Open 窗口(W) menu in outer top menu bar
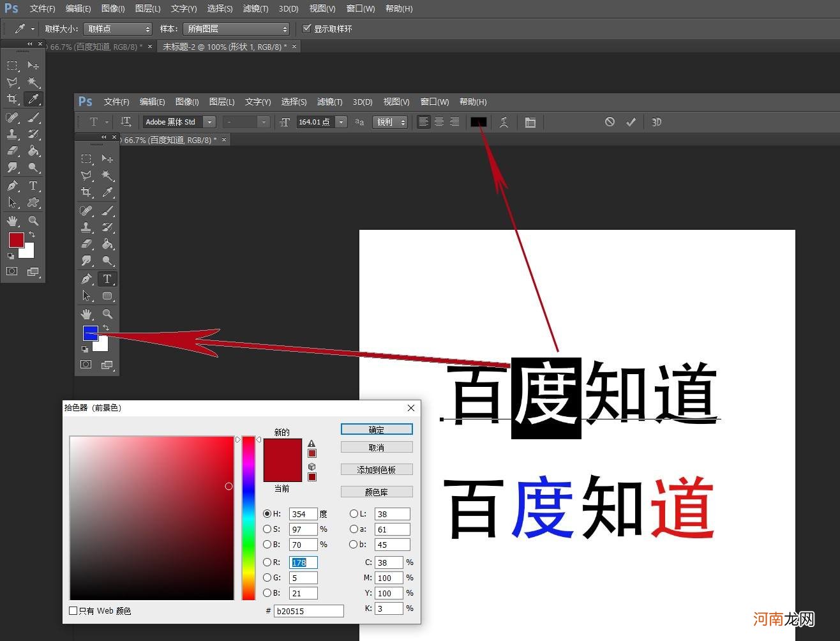The image size is (840, 641). (x=361, y=8)
